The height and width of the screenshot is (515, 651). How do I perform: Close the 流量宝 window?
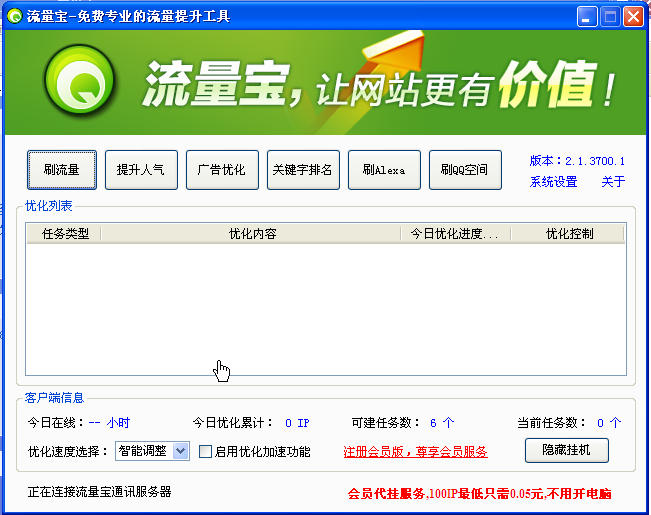click(634, 17)
